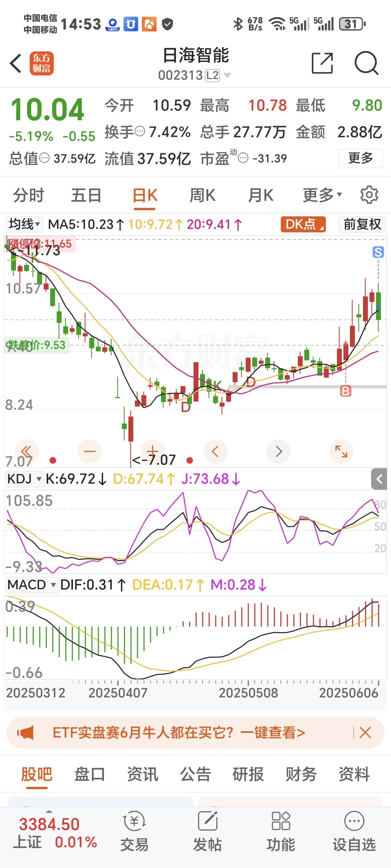Move chart right with right arrow
Screen dimensions: 391x868
pyautogui.click(x=278, y=451)
